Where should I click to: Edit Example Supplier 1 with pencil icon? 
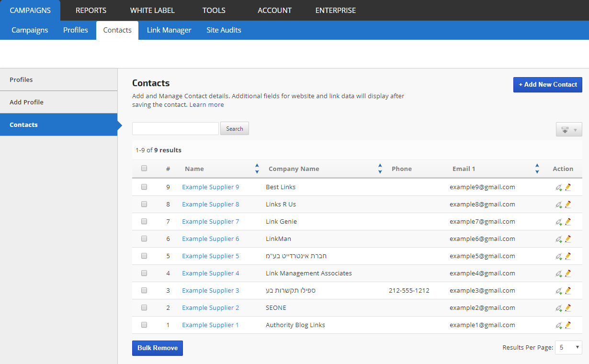click(x=568, y=325)
